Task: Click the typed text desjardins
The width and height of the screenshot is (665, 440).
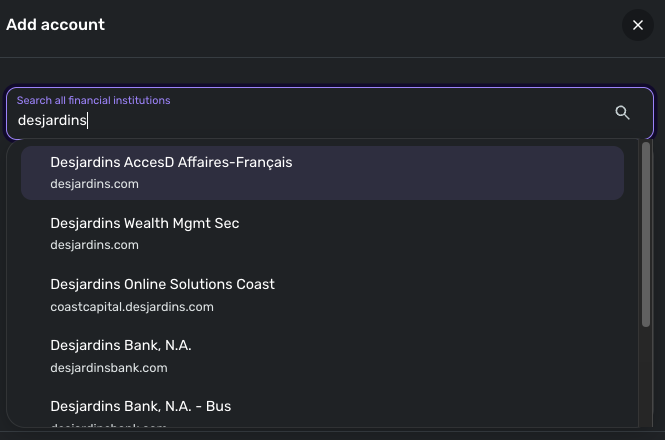Action: pos(53,121)
